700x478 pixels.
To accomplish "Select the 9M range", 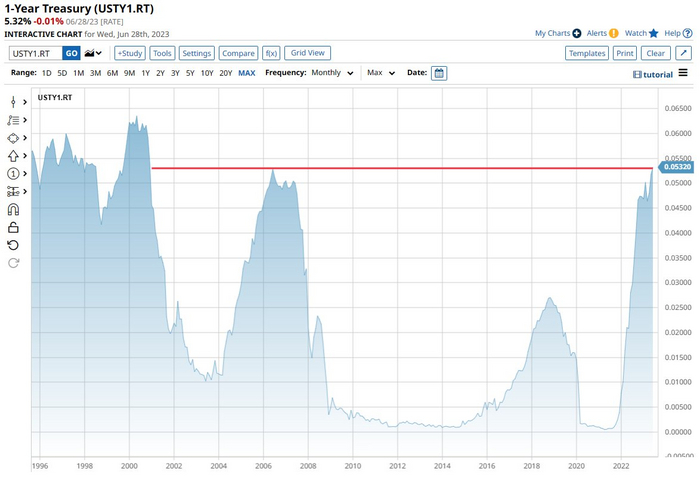I will 129,73.
